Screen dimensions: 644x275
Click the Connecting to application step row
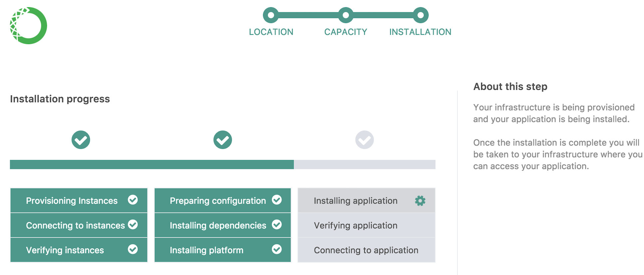[366, 250]
